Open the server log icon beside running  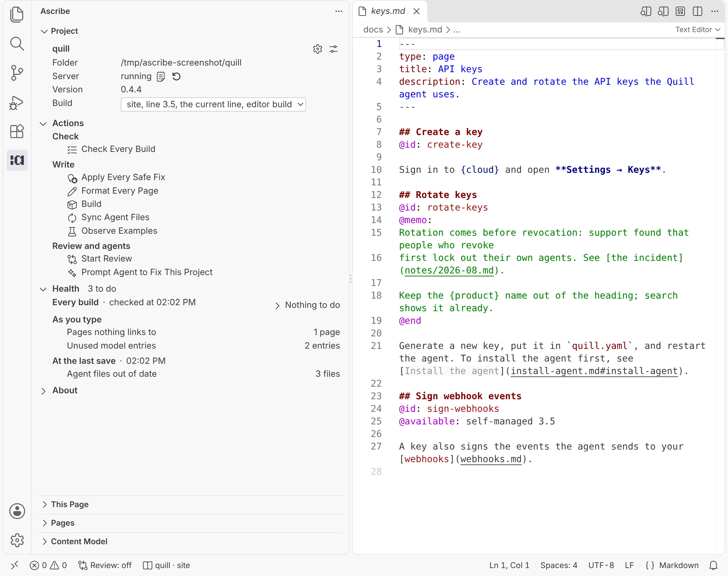tap(161, 76)
